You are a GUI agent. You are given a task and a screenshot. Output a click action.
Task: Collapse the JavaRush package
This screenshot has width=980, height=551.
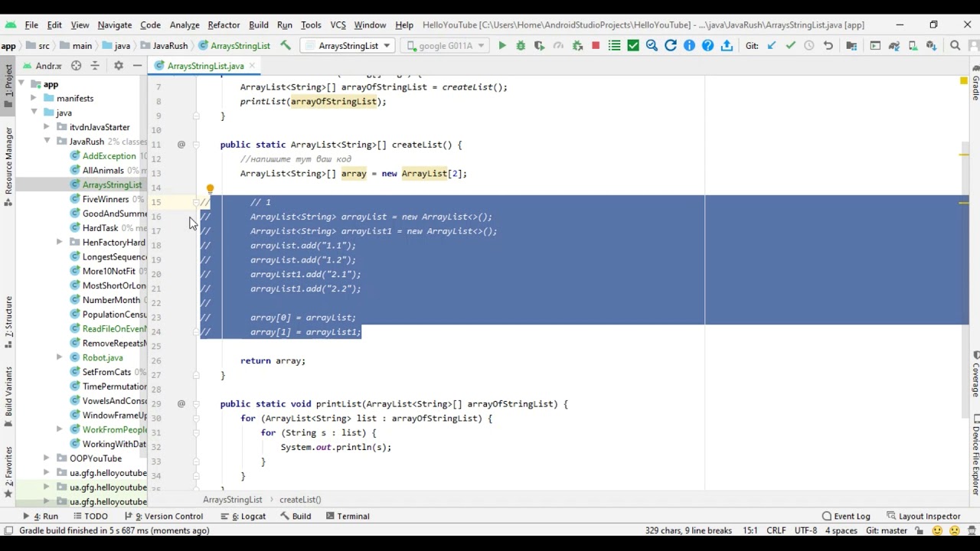(x=47, y=142)
